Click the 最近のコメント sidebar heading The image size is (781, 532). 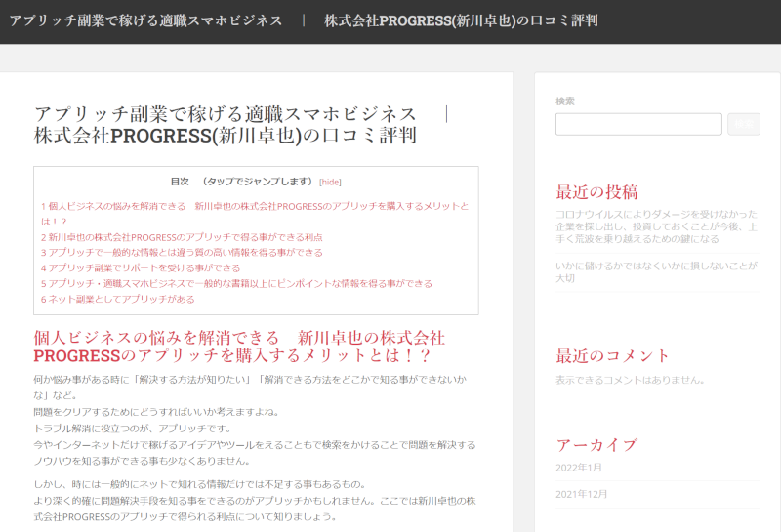pyautogui.click(x=613, y=355)
